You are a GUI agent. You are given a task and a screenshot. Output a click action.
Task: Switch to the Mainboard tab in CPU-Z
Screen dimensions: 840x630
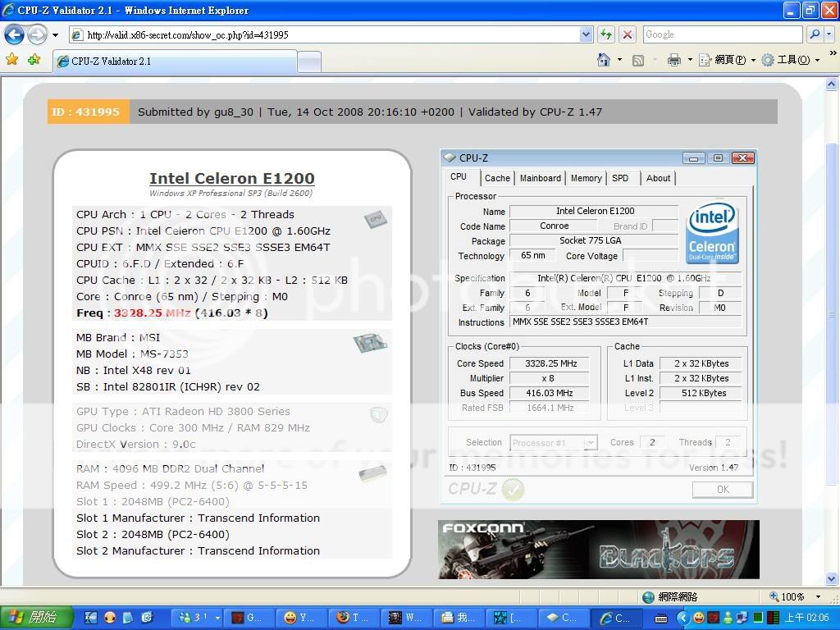[541, 178]
